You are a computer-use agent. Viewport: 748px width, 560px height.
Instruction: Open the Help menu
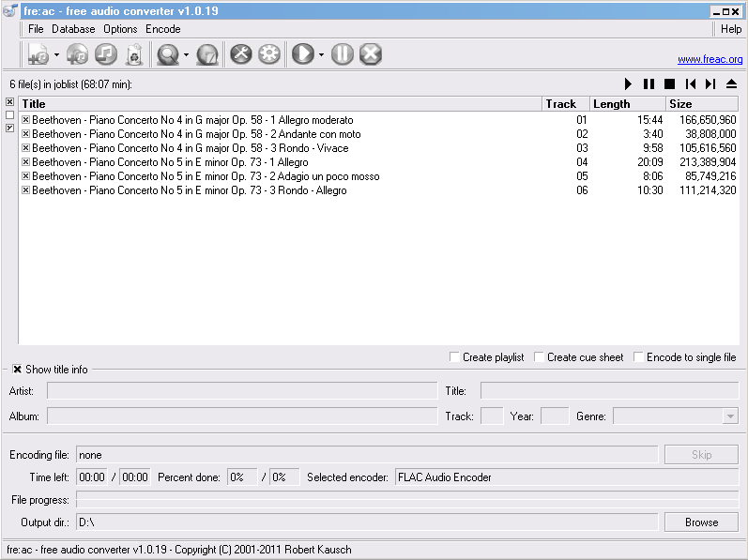tap(731, 29)
